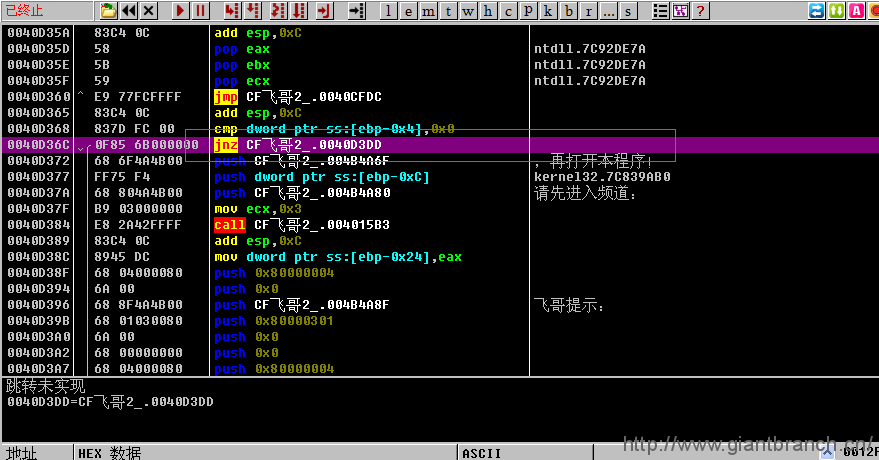Run the program with the red play icon
879x460 pixels.
click(180, 11)
